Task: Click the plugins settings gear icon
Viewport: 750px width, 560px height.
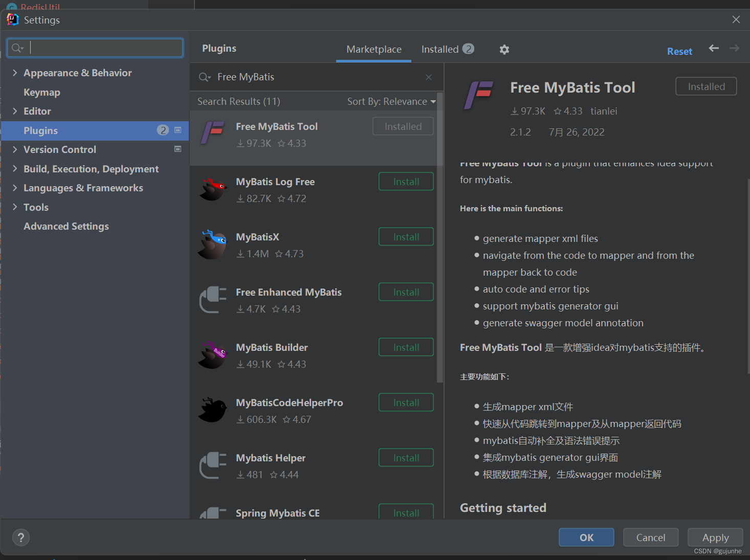Action: [x=504, y=50]
